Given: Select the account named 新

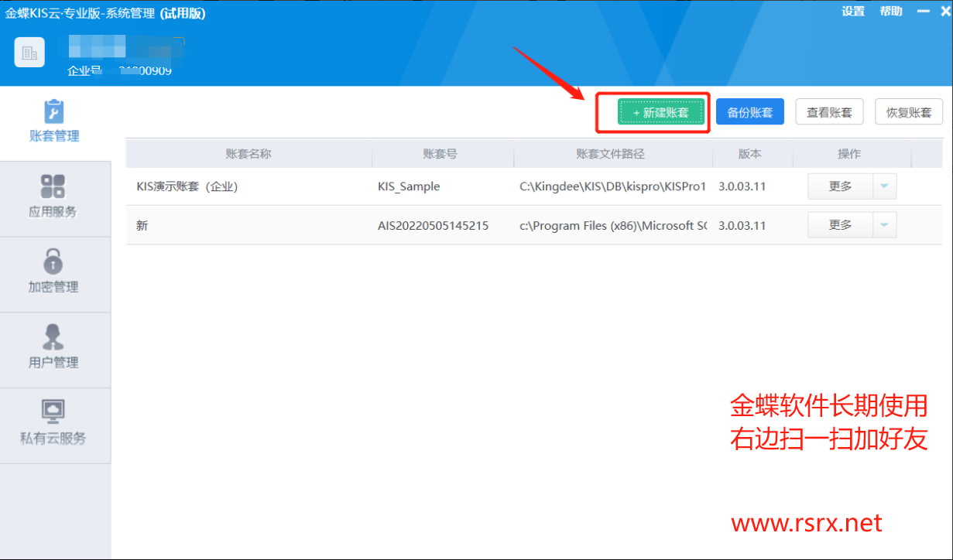Looking at the screenshot, I should click(x=142, y=226).
